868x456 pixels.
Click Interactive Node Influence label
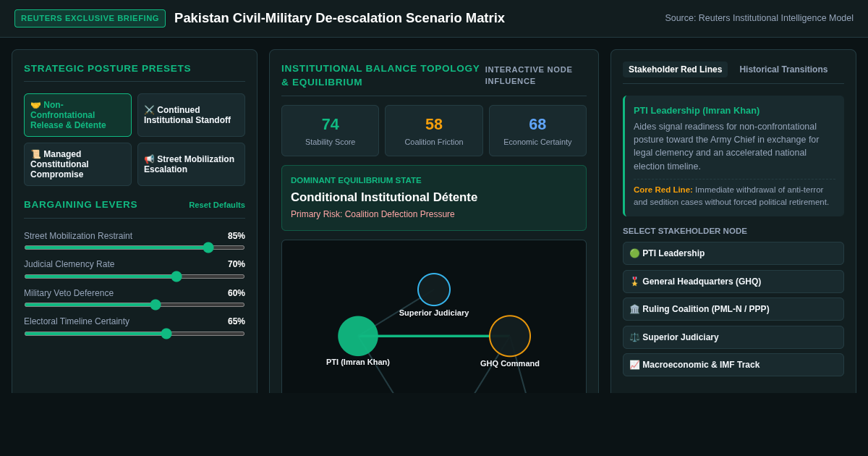click(x=529, y=75)
